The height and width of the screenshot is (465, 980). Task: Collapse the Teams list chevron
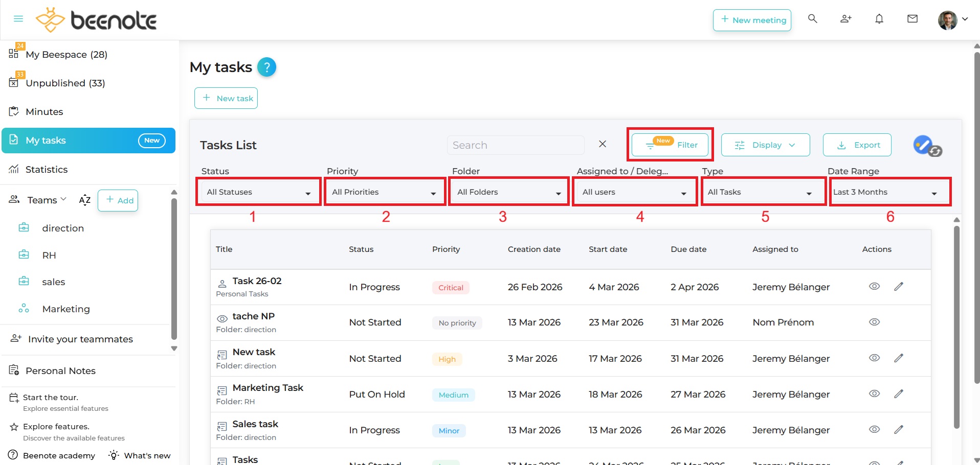[64, 199]
